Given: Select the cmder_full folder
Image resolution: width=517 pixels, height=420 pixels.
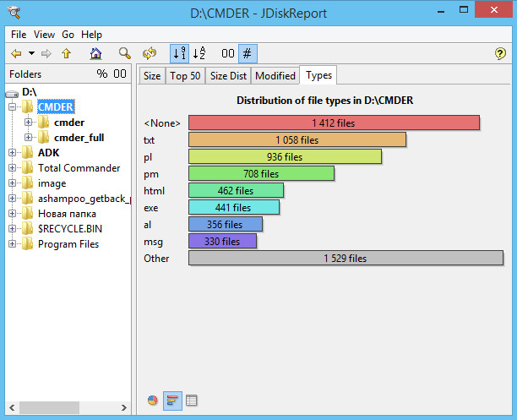Looking at the screenshot, I should 79,137.
